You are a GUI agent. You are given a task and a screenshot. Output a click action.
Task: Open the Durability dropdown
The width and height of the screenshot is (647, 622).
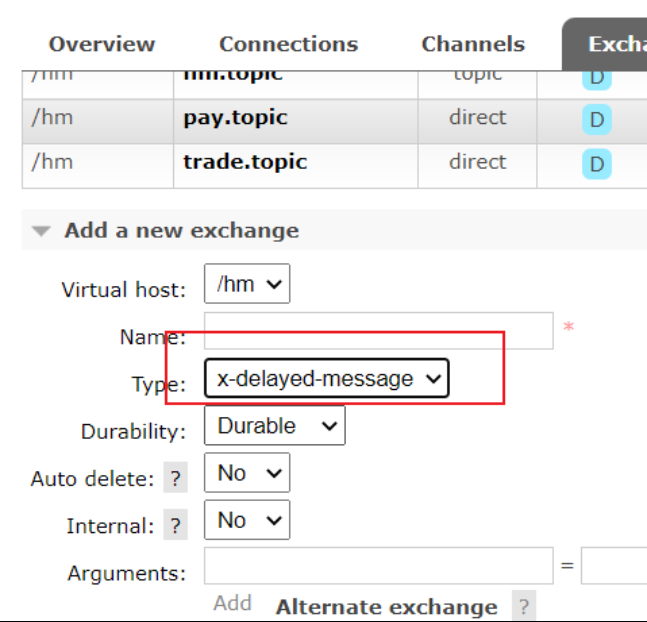point(274,426)
